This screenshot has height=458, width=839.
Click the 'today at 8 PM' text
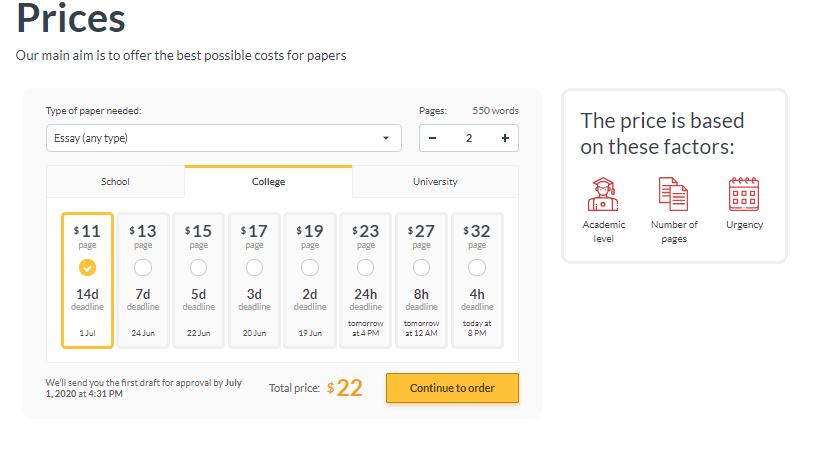pos(477,328)
